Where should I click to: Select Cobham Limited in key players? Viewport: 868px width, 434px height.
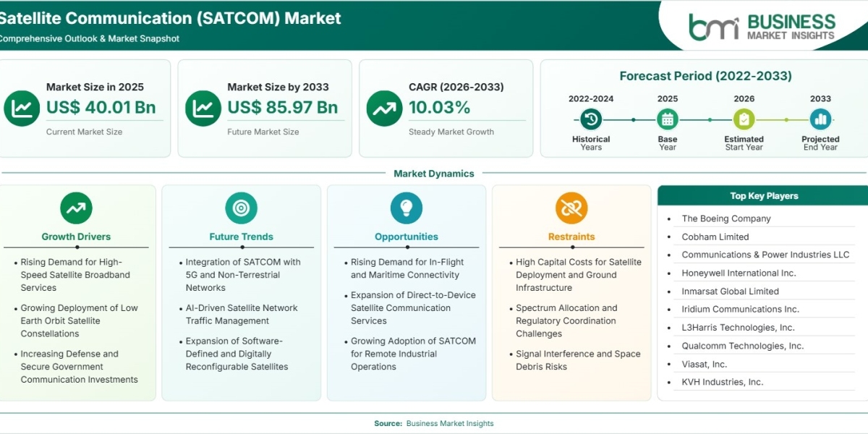(715, 237)
